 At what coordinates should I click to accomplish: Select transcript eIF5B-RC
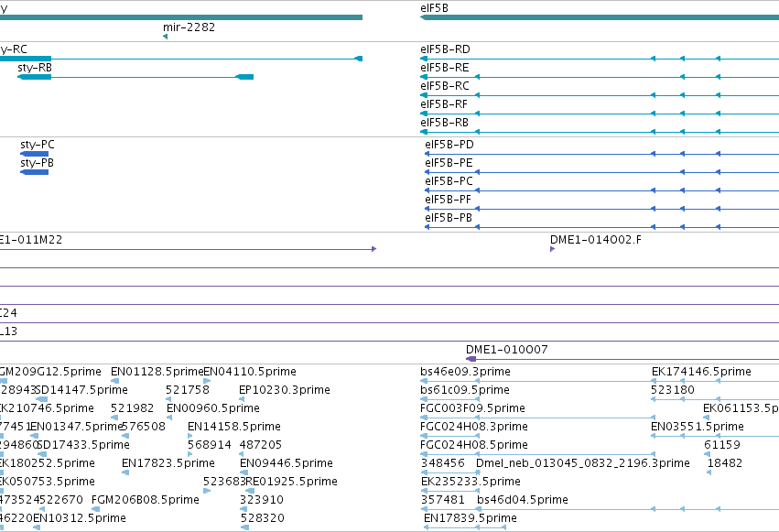coord(444,86)
